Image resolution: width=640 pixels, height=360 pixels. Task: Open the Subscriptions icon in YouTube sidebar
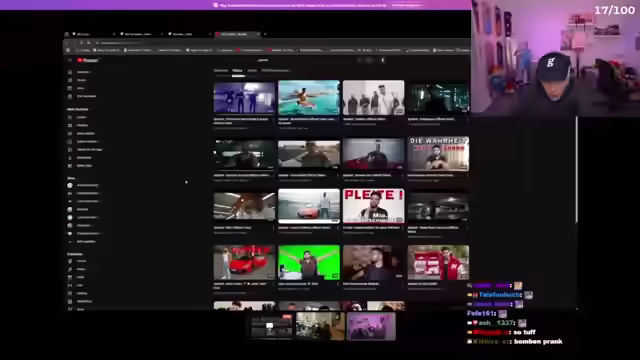[x=70, y=88]
